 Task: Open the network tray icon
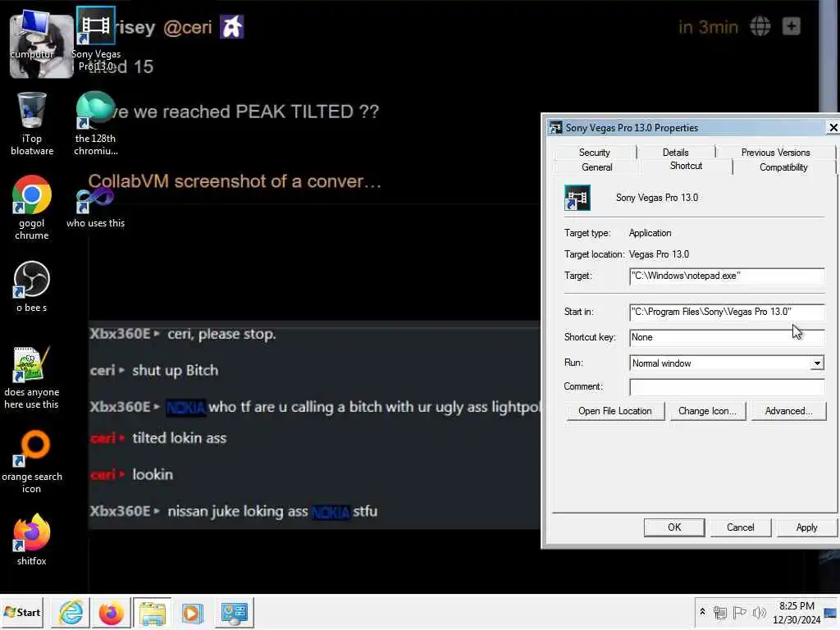720,612
